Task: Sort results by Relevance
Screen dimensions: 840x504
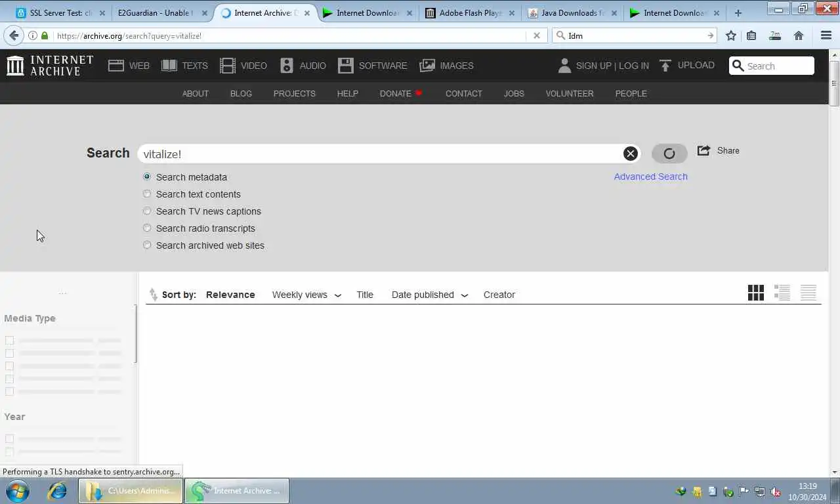Action: click(x=230, y=295)
